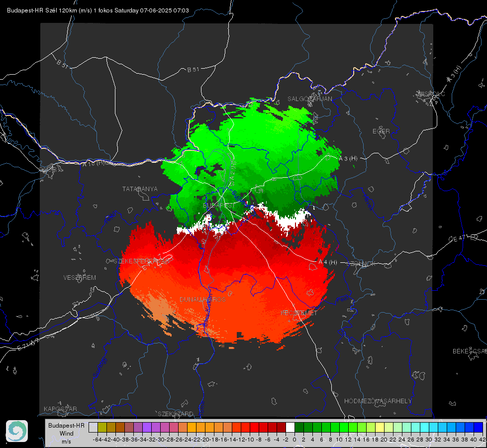The width and height of the screenshot is (487, 448).
Task: Click the SALGOTARJAN city label
Action: pos(309,99)
